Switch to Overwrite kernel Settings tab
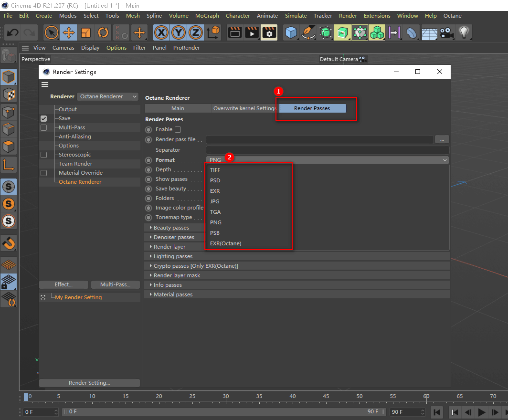Screen dimensions: 508x420 point(244,108)
